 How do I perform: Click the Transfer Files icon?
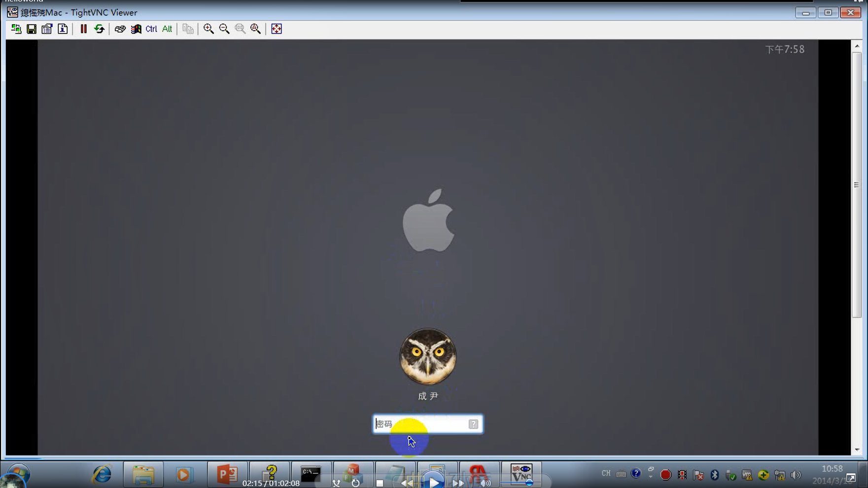(x=188, y=29)
